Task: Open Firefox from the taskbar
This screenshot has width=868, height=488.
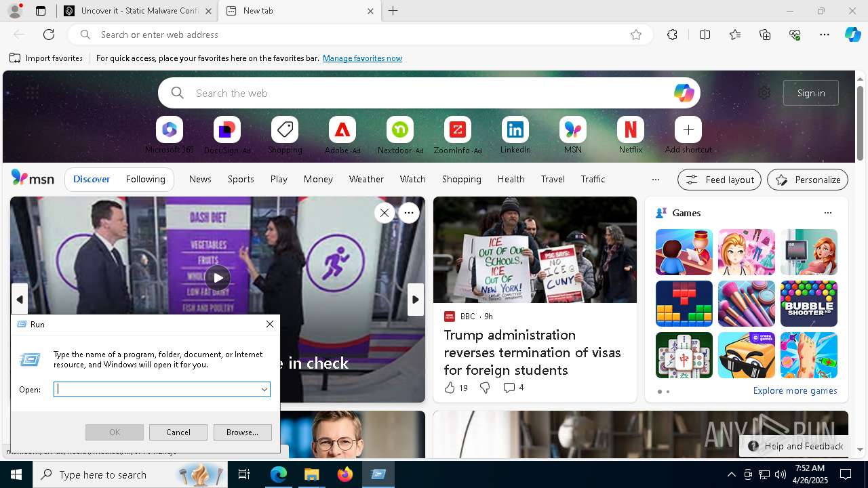Action: [x=345, y=474]
